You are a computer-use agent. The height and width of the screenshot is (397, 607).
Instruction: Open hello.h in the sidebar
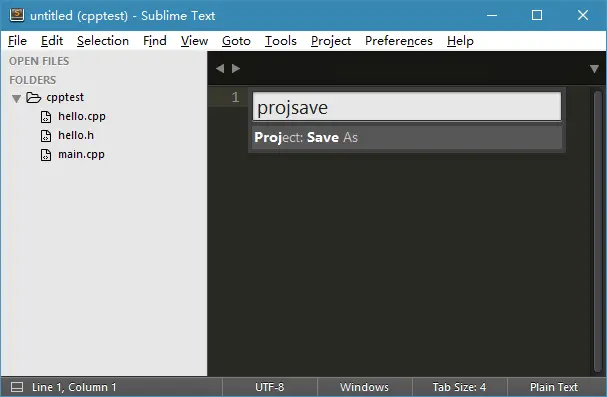point(76,135)
